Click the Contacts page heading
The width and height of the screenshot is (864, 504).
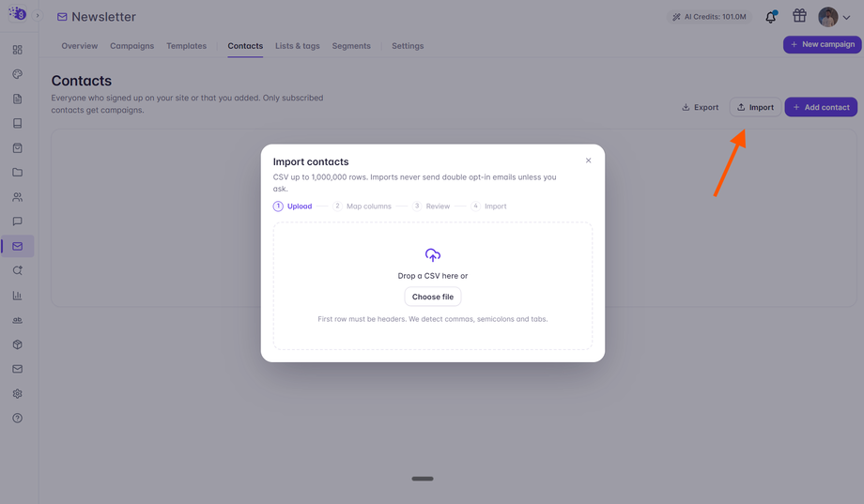pyautogui.click(x=82, y=81)
